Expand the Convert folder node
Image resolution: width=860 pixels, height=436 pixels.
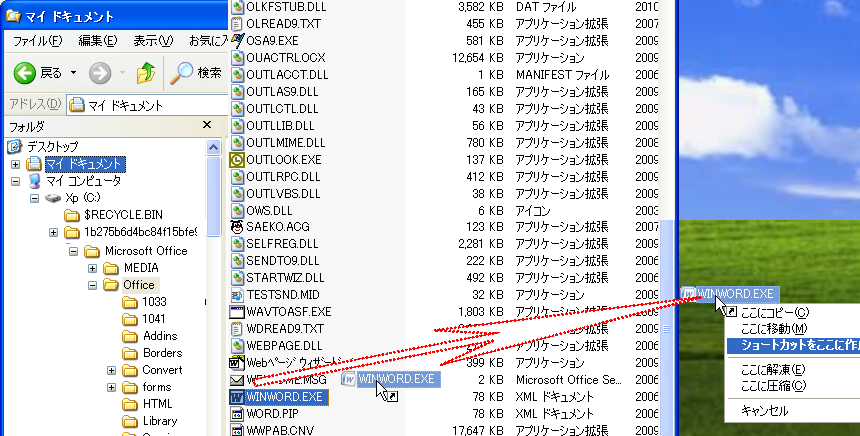[x=113, y=370]
